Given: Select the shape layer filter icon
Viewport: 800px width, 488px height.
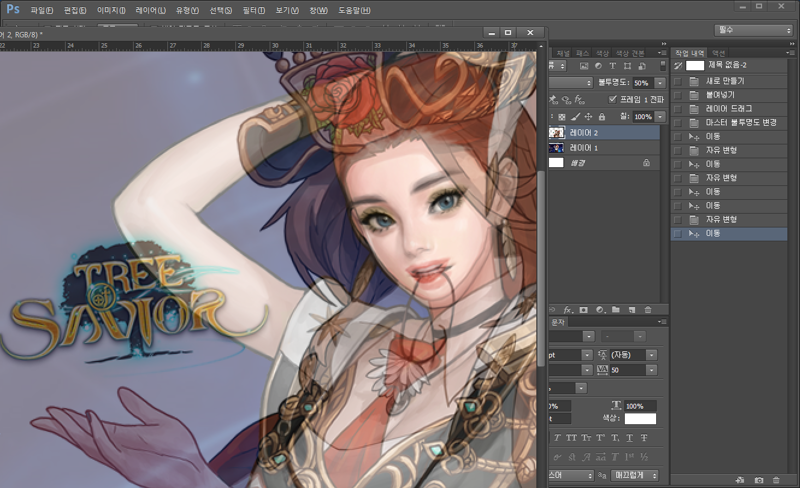Looking at the screenshot, I should pyautogui.click(x=628, y=66).
